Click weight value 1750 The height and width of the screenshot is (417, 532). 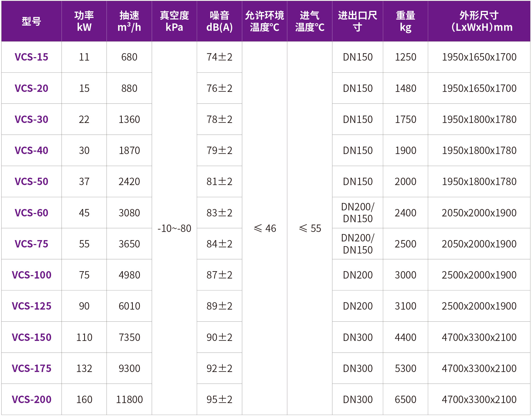(406, 120)
